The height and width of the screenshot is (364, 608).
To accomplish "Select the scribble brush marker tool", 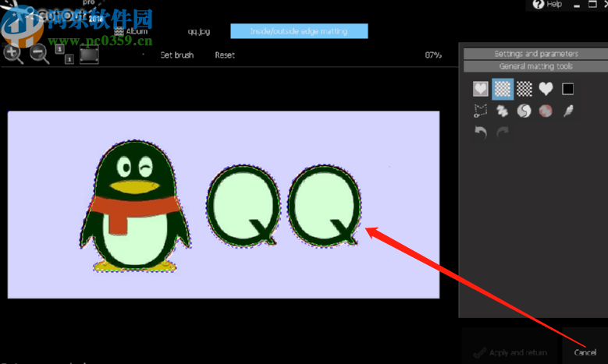I will pyautogui.click(x=503, y=111).
